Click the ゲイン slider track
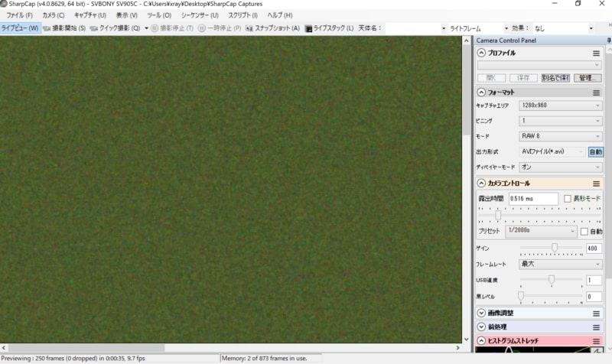Image resolution: width=612 pixels, height=364 pixels. (551, 249)
